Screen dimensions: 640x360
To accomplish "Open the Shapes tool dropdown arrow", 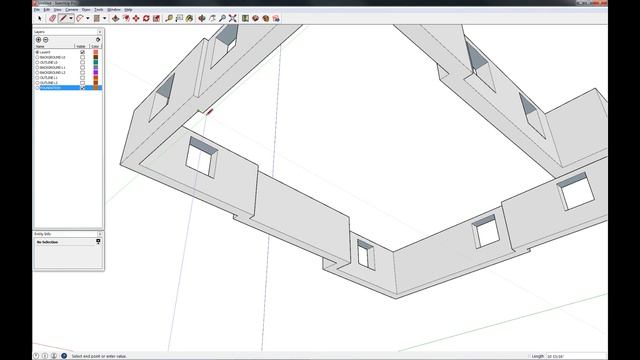I will (x=104, y=18).
